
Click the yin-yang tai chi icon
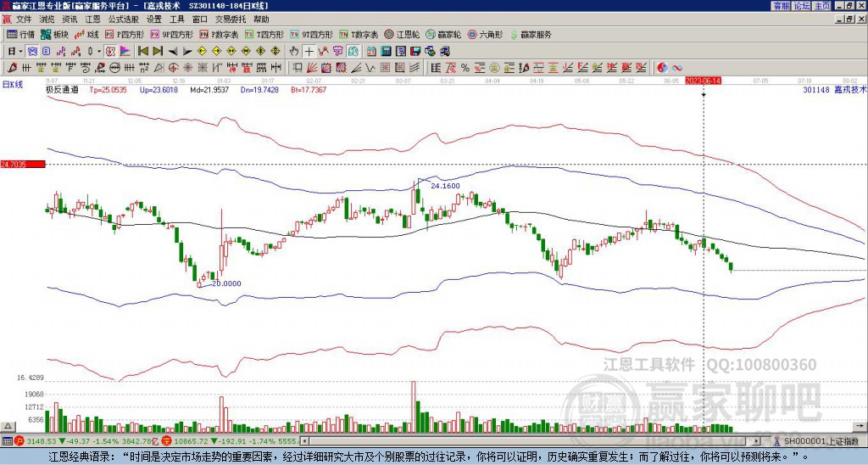pyautogui.click(x=662, y=68)
